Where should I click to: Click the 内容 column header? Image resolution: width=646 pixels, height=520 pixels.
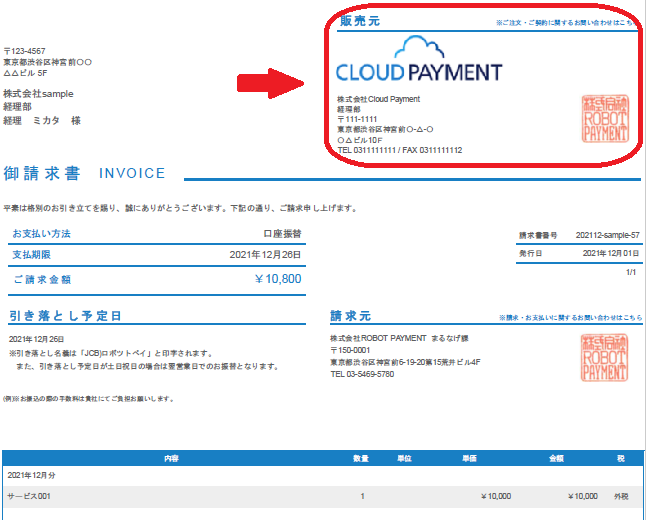[171, 458]
